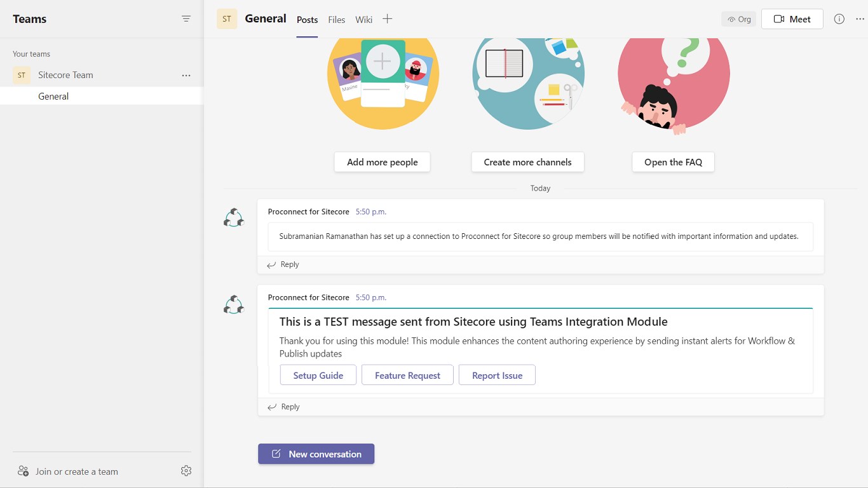
Task: Open channel info icon
Action: tap(839, 19)
